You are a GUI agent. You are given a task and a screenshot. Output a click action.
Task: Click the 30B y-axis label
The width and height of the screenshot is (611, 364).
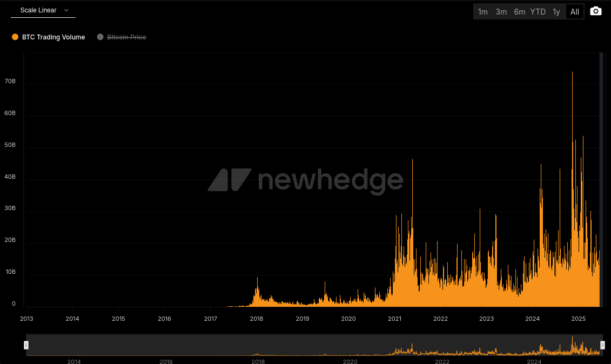[x=10, y=208]
